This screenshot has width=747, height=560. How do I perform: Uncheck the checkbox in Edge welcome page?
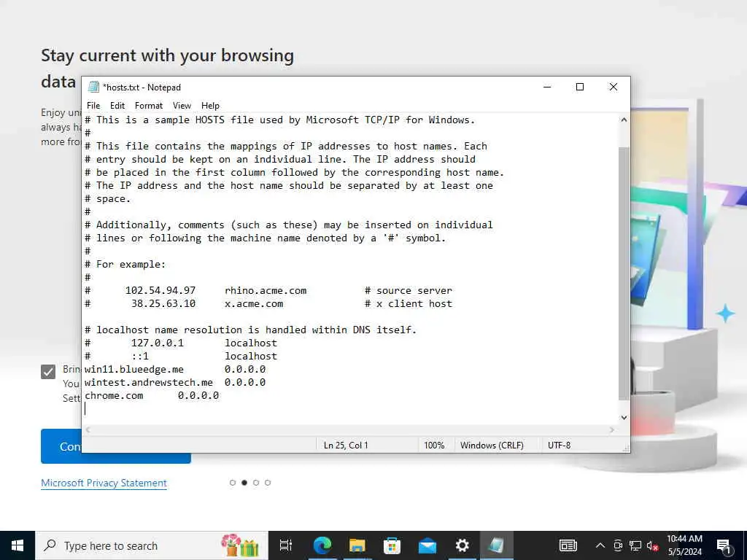coord(48,372)
